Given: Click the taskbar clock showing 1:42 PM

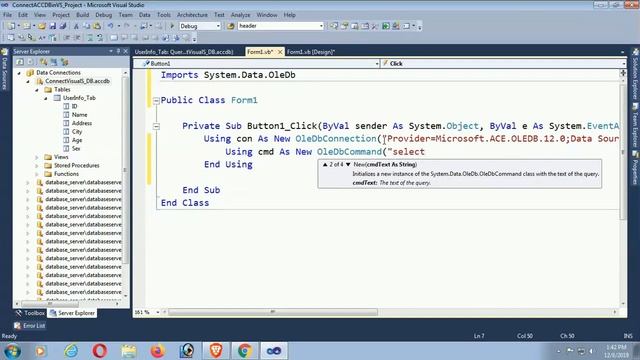Looking at the screenshot, I should (616, 351).
